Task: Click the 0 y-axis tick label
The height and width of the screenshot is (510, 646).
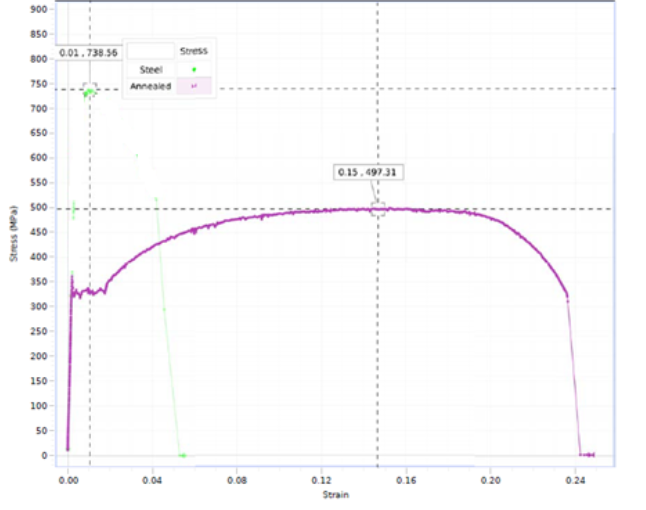Action: click(44, 455)
